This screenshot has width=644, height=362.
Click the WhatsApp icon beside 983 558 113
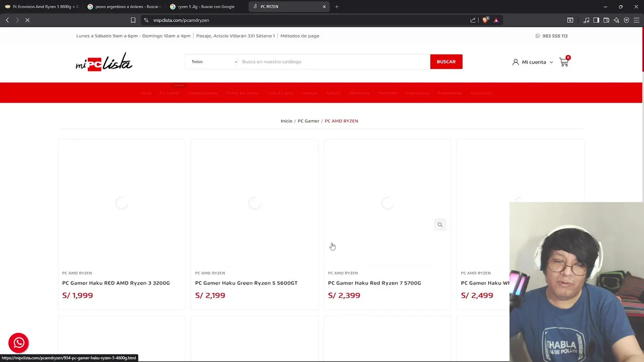point(537,36)
